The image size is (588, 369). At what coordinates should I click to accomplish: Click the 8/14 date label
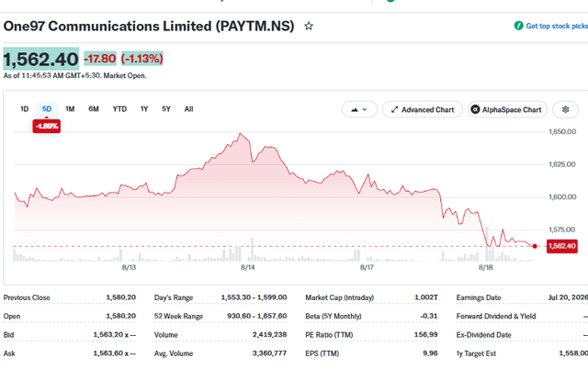point(247,267)
